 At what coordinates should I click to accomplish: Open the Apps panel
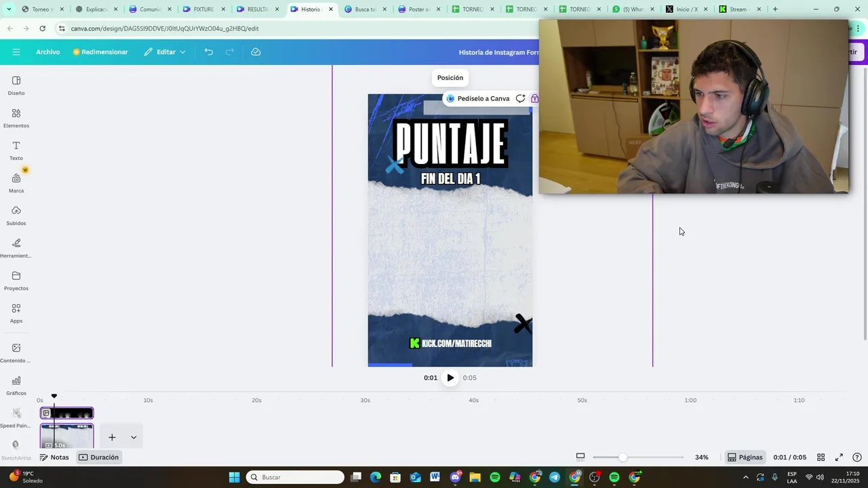(x=16, y=313)
